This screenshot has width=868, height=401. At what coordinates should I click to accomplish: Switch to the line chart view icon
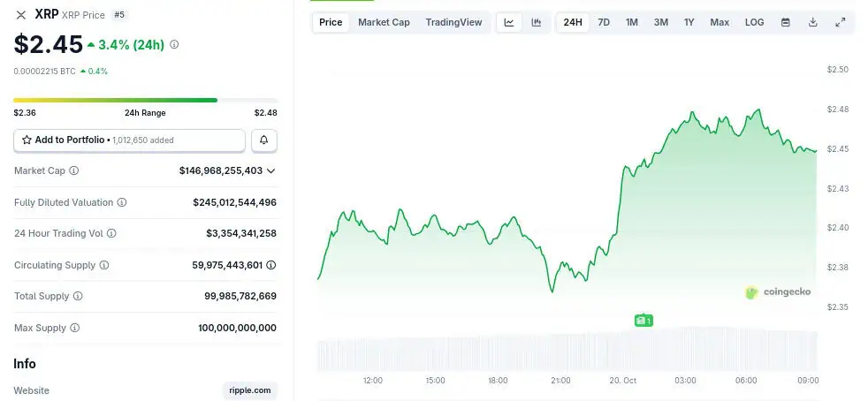pos(509,22)
